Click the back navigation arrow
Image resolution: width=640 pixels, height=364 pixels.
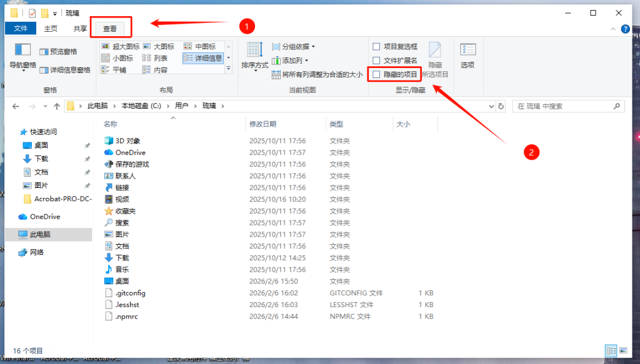point(15,106)
